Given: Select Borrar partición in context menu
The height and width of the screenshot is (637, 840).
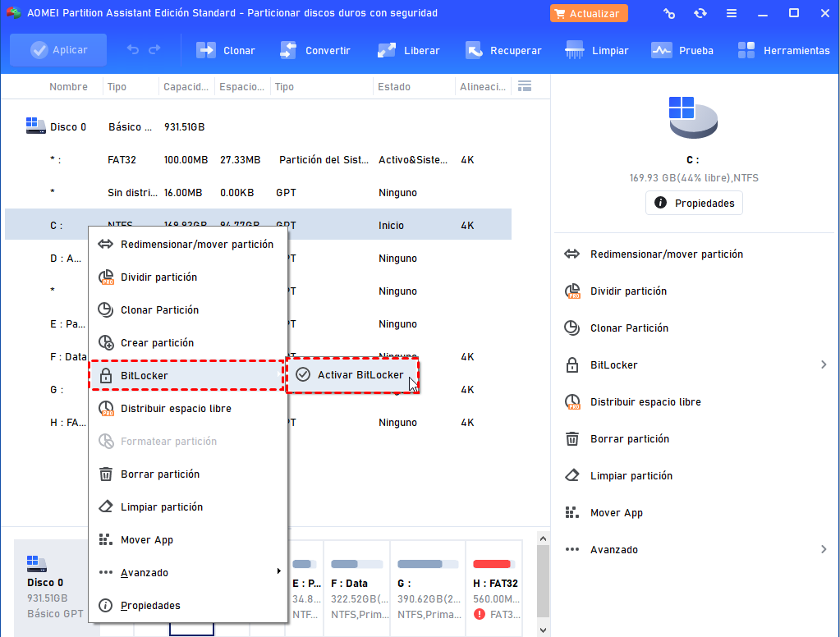Looking at the screenshot, I should [x=188, y=474].
